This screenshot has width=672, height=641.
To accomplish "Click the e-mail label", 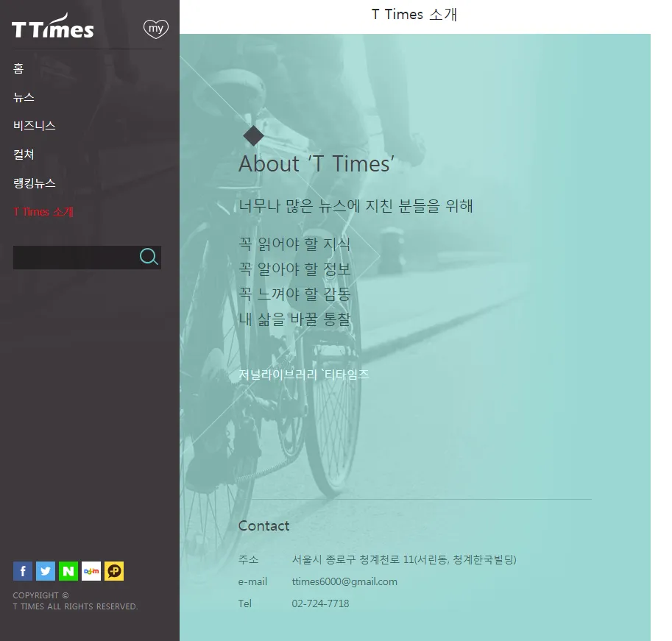I will coord(253,581).
